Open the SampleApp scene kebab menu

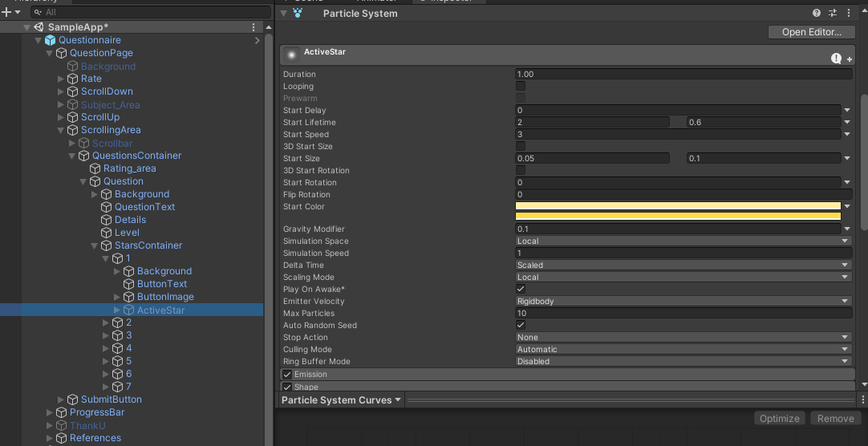pos(254,27)
